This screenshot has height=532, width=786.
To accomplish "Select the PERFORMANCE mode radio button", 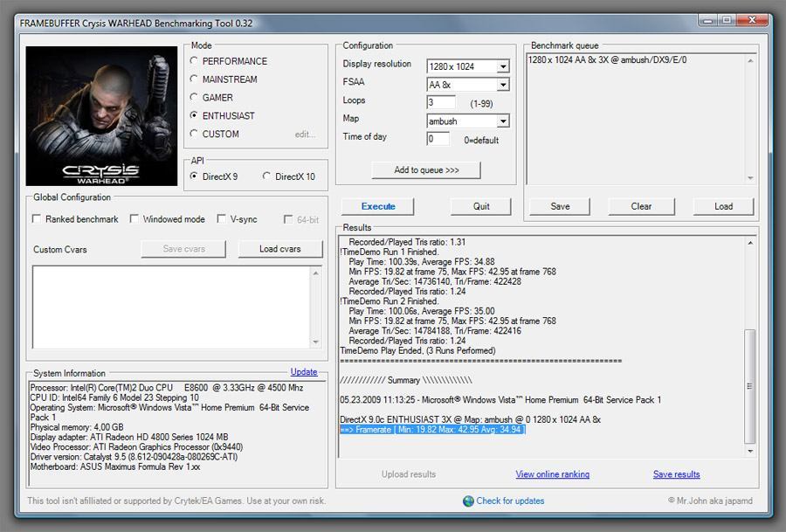I will pos(194,60).
